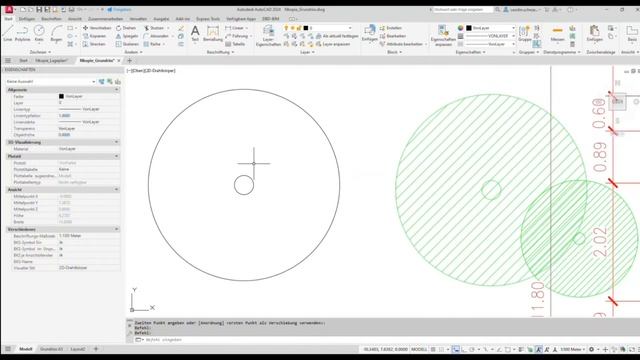Click Eigenschaften anpassen icon
This screenshot has width=640, height=360.
click(x=443, y=35)
